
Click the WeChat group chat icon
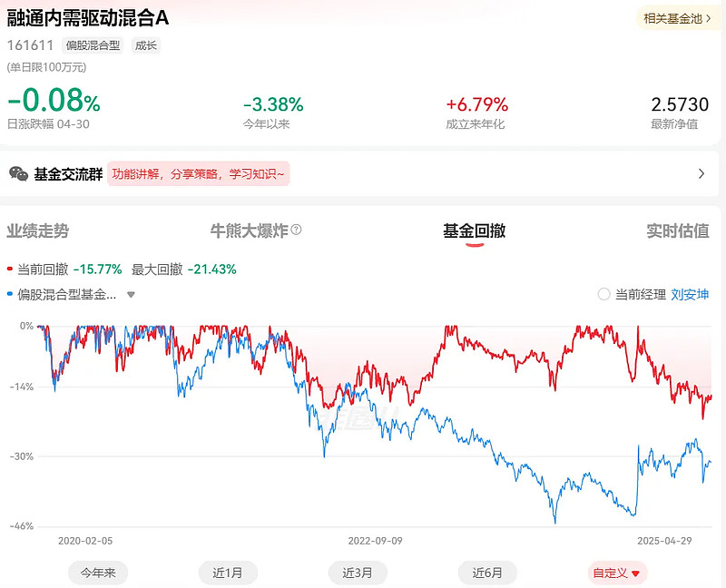(18, 173)
